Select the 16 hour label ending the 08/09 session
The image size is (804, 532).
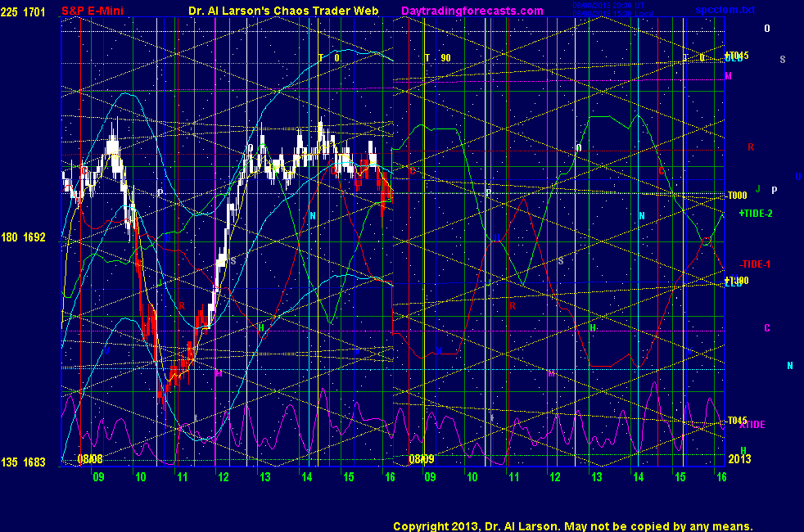coord(721,477)
